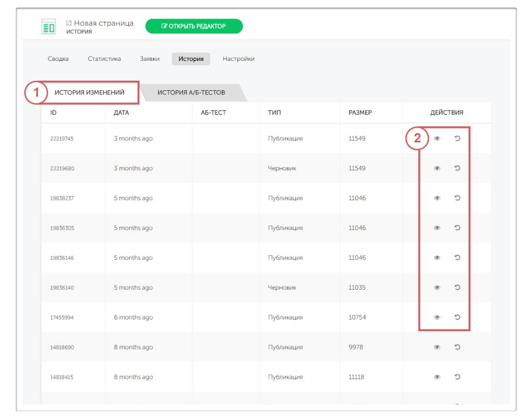Viewport: 524px width, 420px height.
Task: Restore draft version 19836140
Action: 457,288
